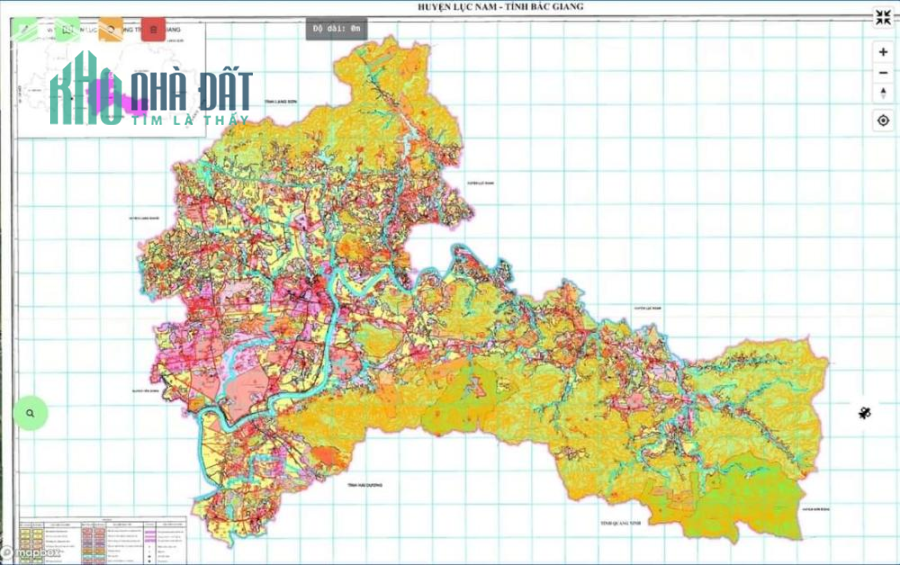Open the green search button
Image resolution: width=900 pixels, height=565 pixels.
pos(30,413)
